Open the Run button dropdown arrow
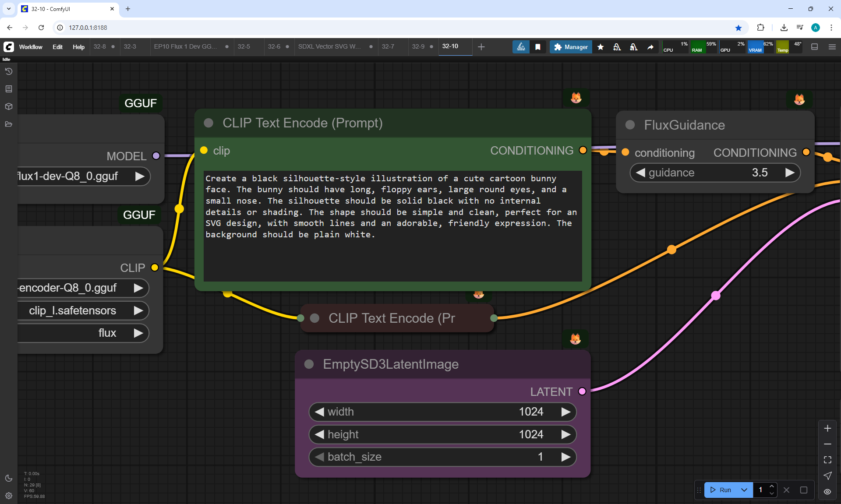The height and width of the screenshot is (504, 841). (744, 490)
